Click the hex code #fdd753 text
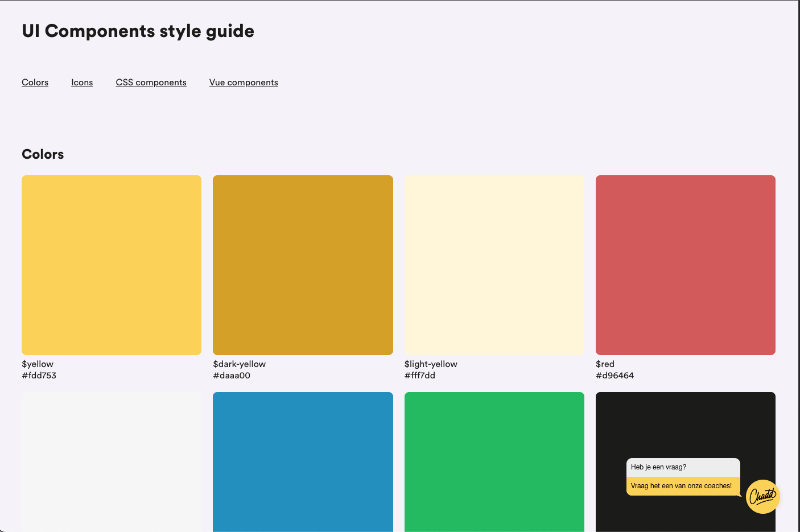The width and height of the screenshot is (800, 532). click(x=39, y=375)
